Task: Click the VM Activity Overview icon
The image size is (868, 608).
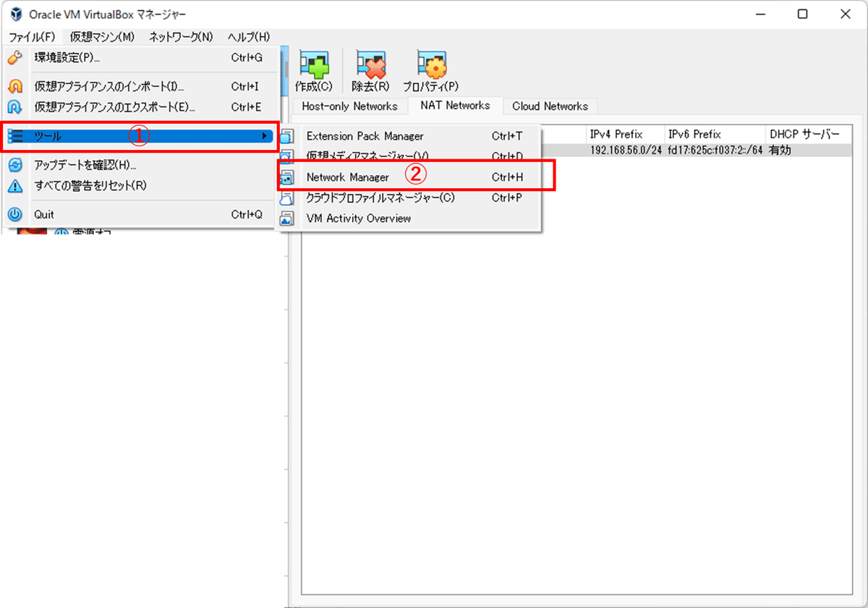Action: pos(287,218)
